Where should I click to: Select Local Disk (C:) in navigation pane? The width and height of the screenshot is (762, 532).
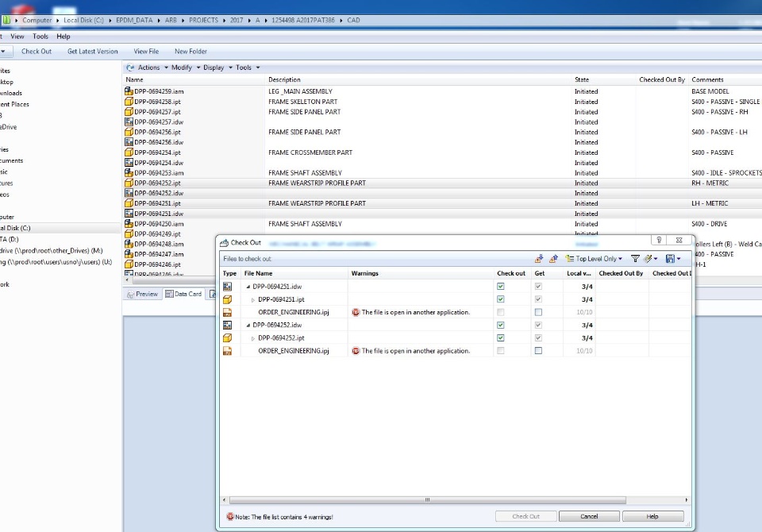[x=16, y=228]
